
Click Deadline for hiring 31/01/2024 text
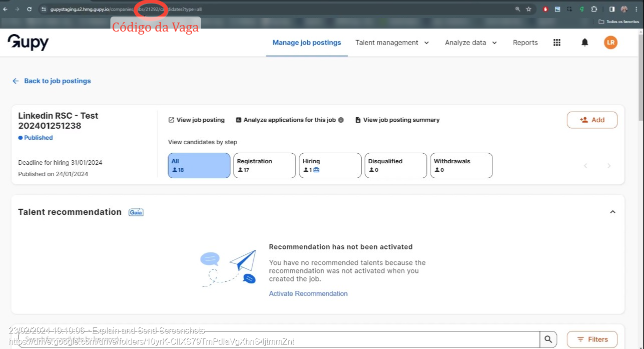pos(60,163)
